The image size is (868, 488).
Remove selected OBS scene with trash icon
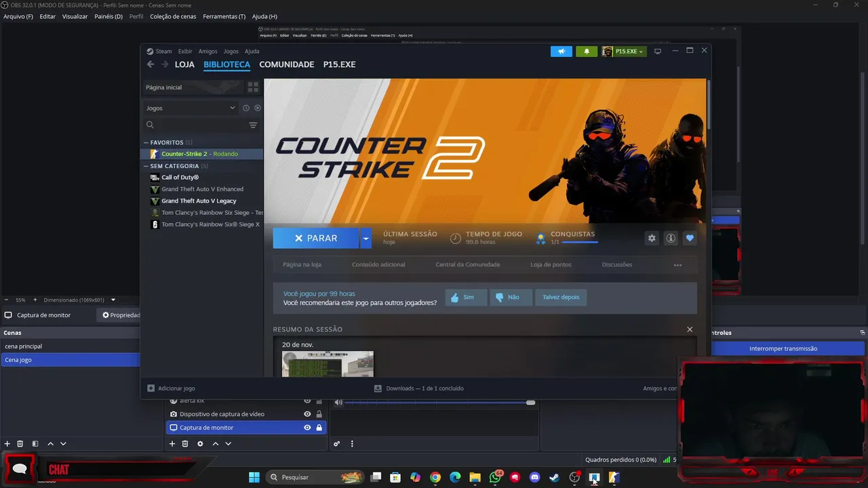point(20,444)
